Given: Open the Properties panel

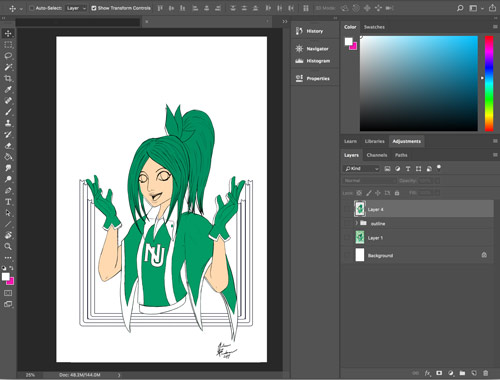Looking at the screenshot, I should tap(313, 78).
